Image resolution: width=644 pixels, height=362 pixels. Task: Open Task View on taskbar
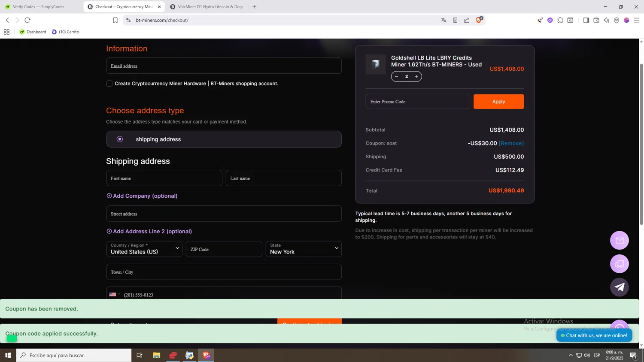tap(140, 355)
